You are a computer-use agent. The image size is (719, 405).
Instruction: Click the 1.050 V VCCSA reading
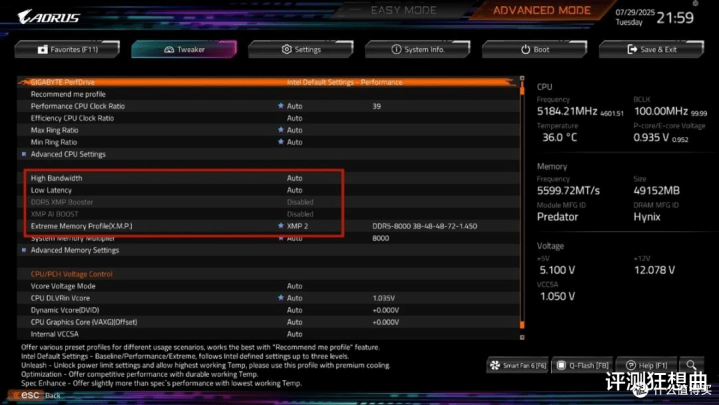click(x=557, y=296)
